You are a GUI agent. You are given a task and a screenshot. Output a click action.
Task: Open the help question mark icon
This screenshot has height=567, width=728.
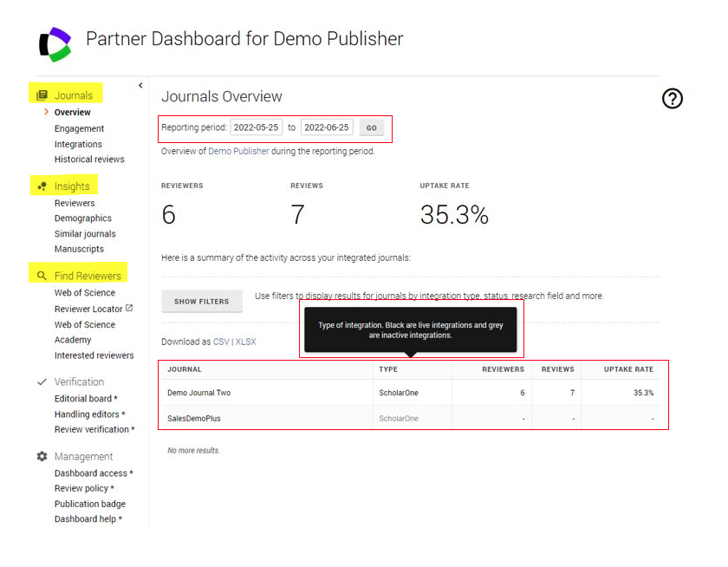coord(672,99)
